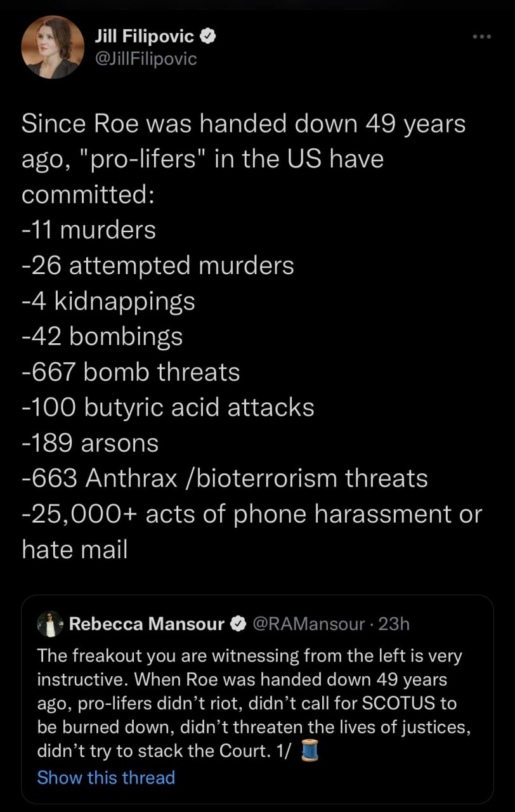Image resolution: width=515 pixels, height=812 pixels.
Task: Click the verified badge beside Jill Filipovic
Action: click(208, 37)
